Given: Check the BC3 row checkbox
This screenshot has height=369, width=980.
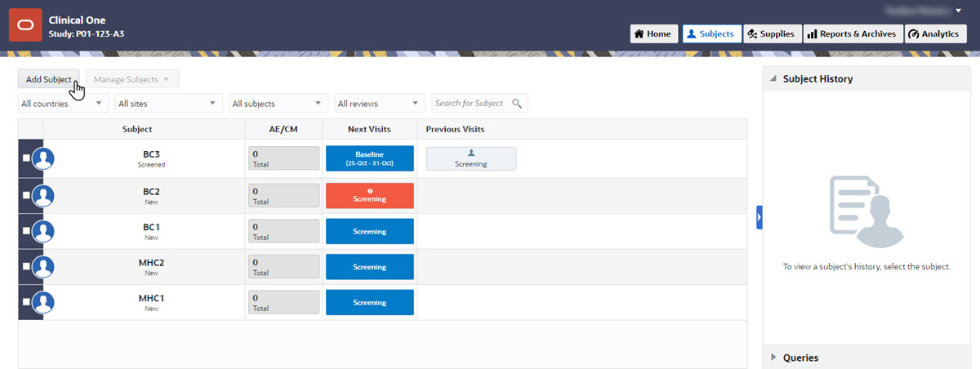Looking at the screenshot, I should (x=26, y=158).
